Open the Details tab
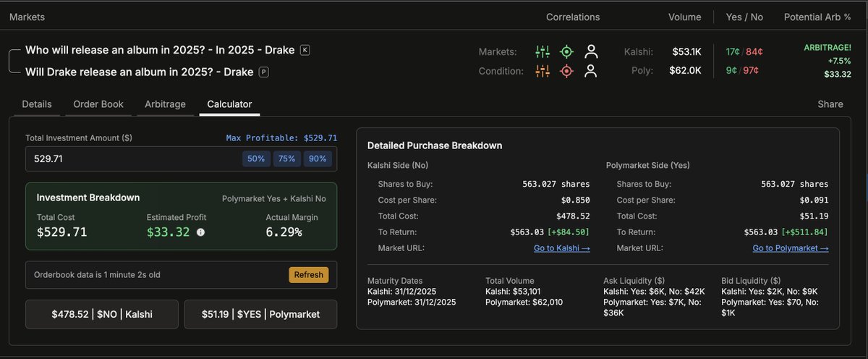This screenshot has width=868, height=359. point(37,104)
